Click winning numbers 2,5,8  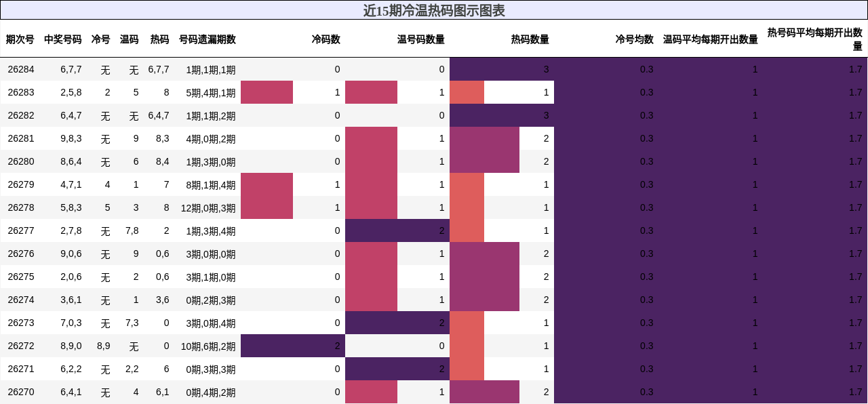(71, 92)
